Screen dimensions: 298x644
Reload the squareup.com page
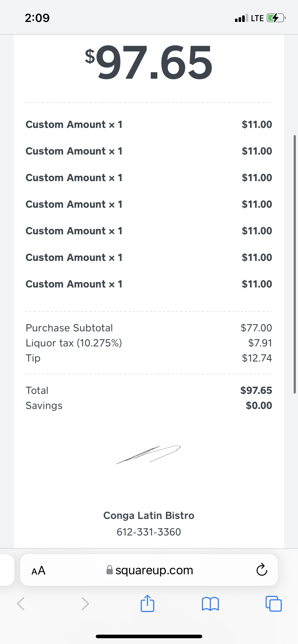(262, 570)
